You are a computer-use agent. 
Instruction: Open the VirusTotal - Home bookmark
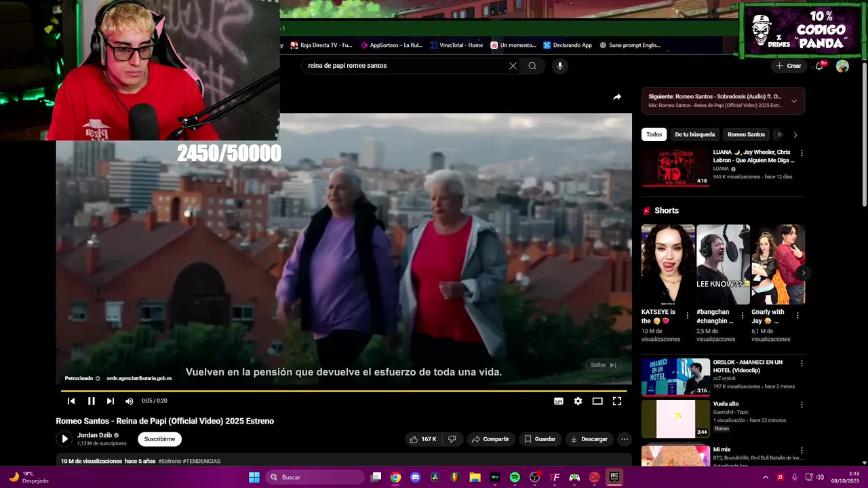point(456,45)
